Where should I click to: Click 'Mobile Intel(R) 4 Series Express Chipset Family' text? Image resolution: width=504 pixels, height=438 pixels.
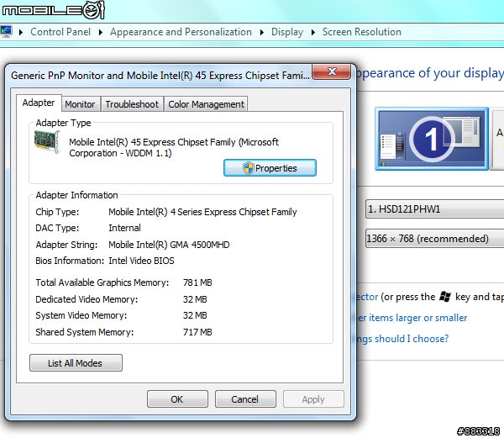[x=202, y=212]
